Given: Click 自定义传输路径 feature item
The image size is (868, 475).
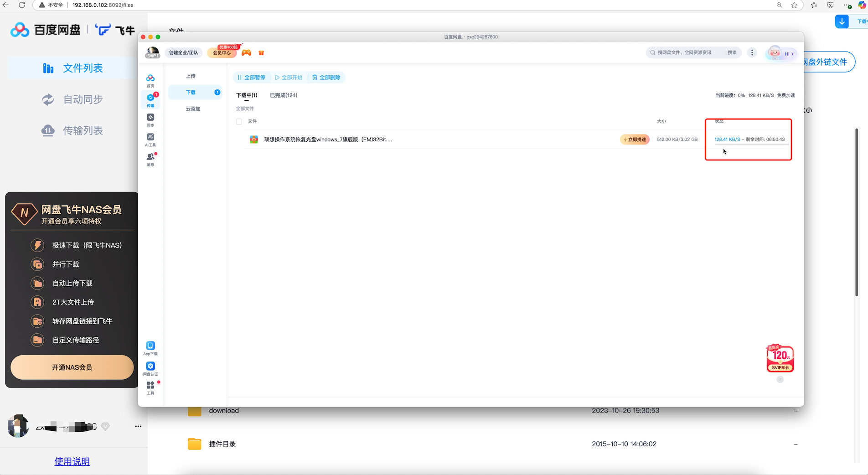Looking at the screenshot, I should (x=65, y=340).
